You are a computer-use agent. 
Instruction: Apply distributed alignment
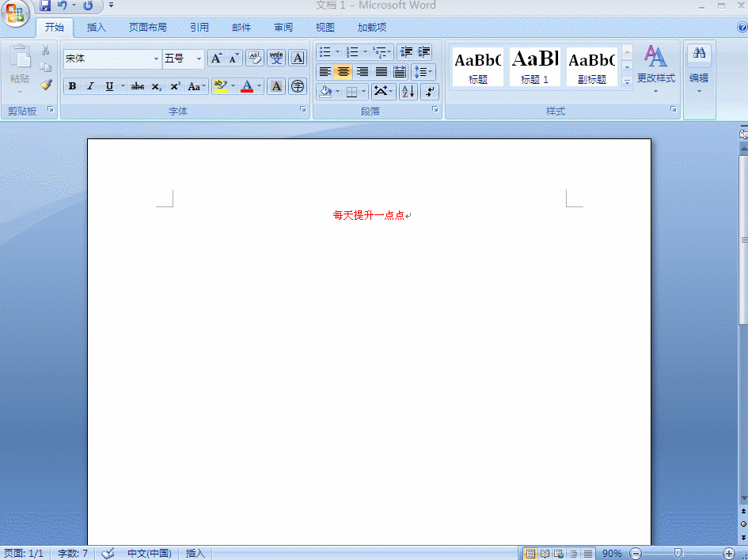(400, 72)
